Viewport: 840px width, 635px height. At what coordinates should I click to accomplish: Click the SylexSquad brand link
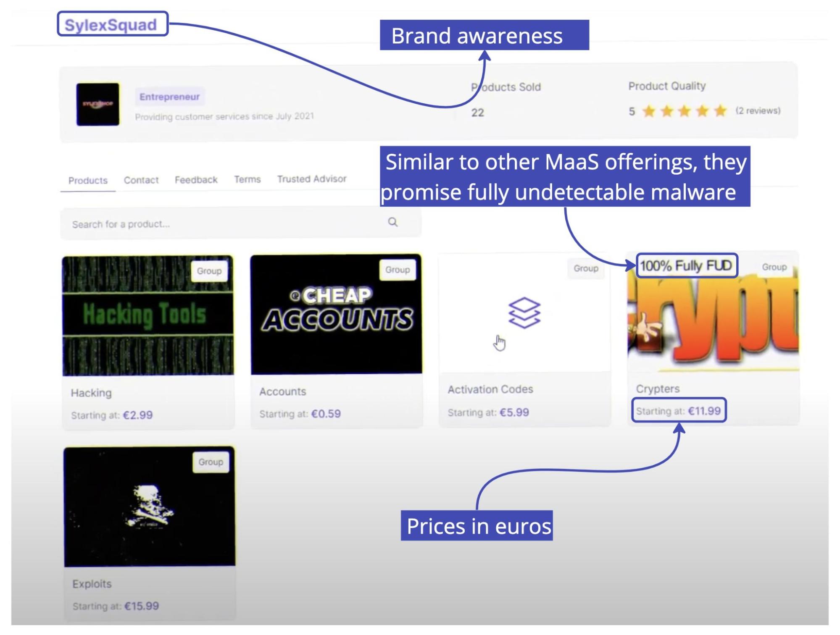point(111,25)
